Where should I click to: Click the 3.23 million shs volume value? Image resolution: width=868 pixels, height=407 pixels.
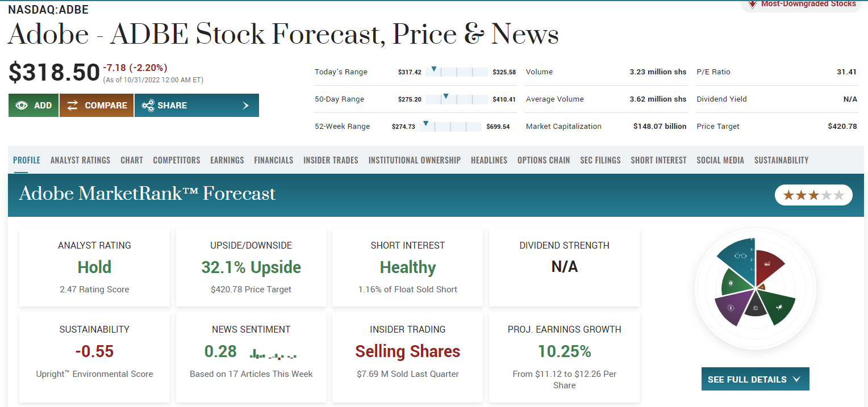pos(658,72)
